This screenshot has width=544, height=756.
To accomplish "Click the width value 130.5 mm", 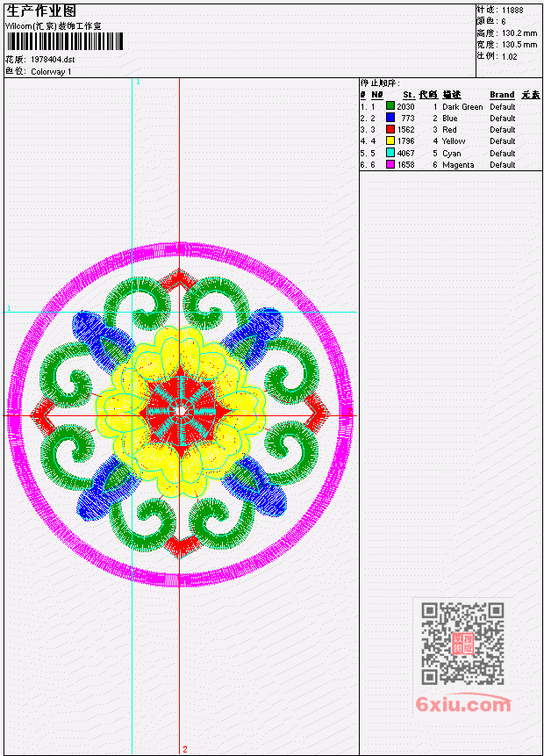I will click(519, 45).
